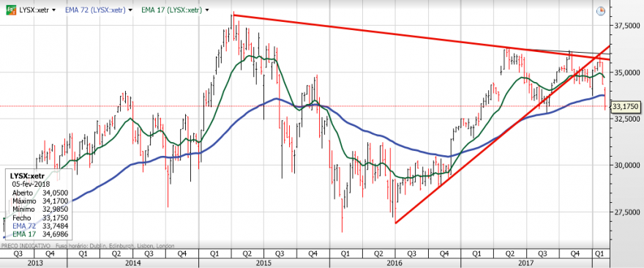Select the 2015 year on time axis
The width and height of the screenshot is (644, 268).
click(263, 262)
